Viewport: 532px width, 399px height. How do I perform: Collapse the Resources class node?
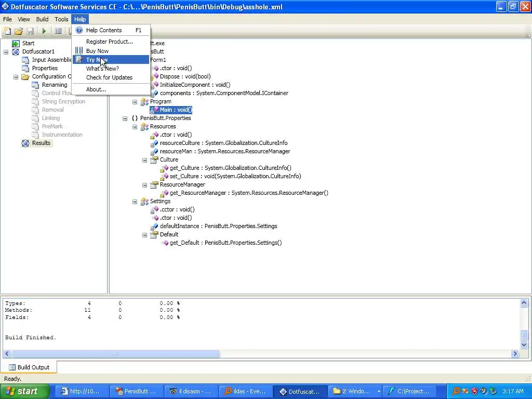135,127
